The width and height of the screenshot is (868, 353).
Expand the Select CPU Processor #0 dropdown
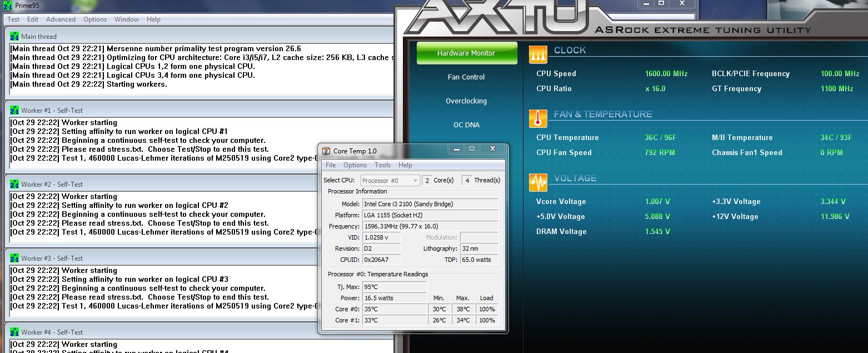click(390, 180)
